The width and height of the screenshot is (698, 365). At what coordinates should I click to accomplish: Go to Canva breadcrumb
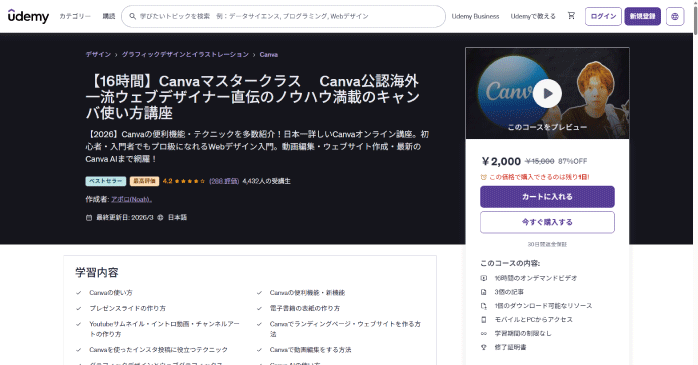[x=268, y=54]
